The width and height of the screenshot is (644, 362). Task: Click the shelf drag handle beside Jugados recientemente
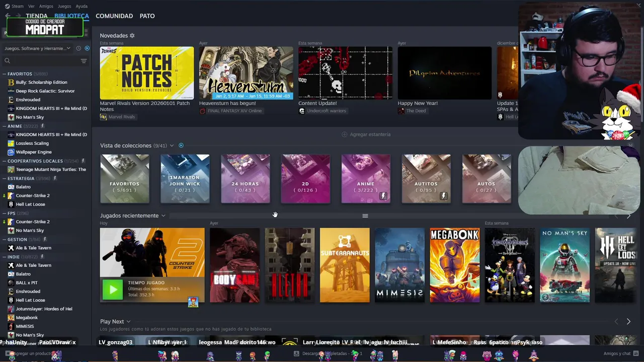(365, 216)
